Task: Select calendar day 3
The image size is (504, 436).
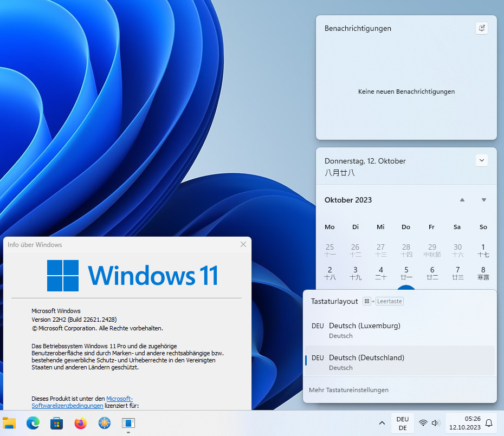Action: click(355, 273)
